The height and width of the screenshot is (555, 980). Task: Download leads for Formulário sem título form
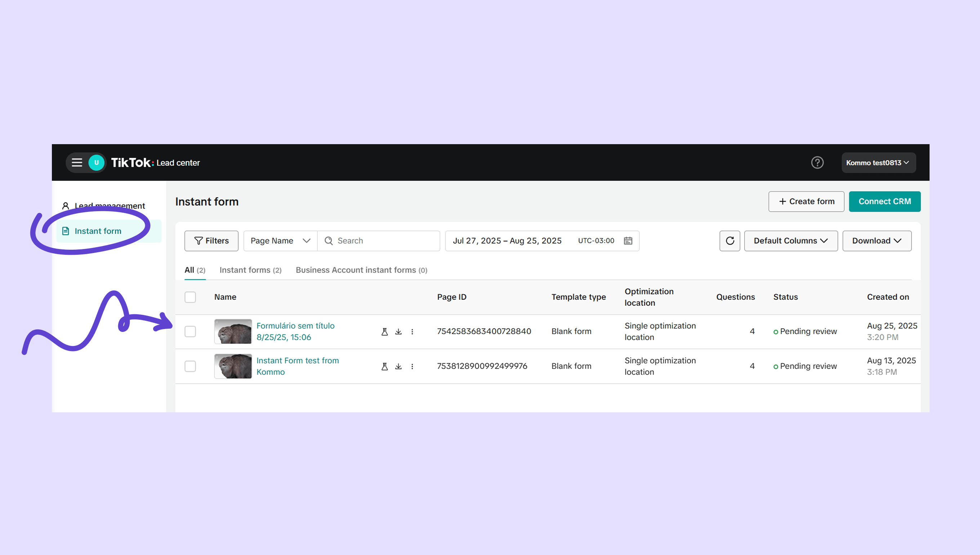point(398,332)
